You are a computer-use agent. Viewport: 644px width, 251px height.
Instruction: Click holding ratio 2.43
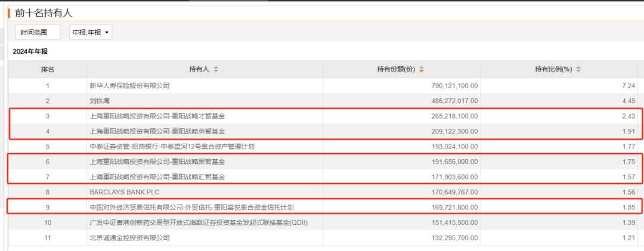(630, 116)
